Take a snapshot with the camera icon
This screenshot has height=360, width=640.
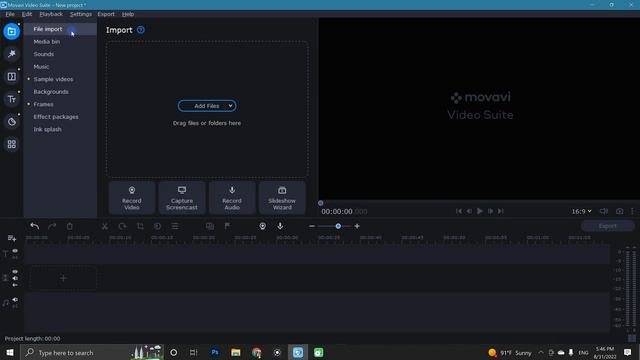click(620, 211)
